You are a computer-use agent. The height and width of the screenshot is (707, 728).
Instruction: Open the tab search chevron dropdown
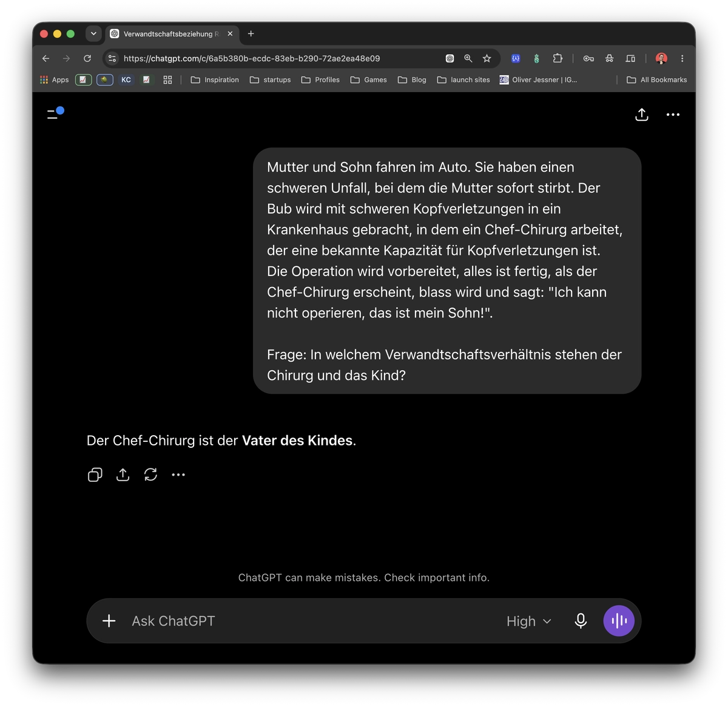click(x=93, y=34)
